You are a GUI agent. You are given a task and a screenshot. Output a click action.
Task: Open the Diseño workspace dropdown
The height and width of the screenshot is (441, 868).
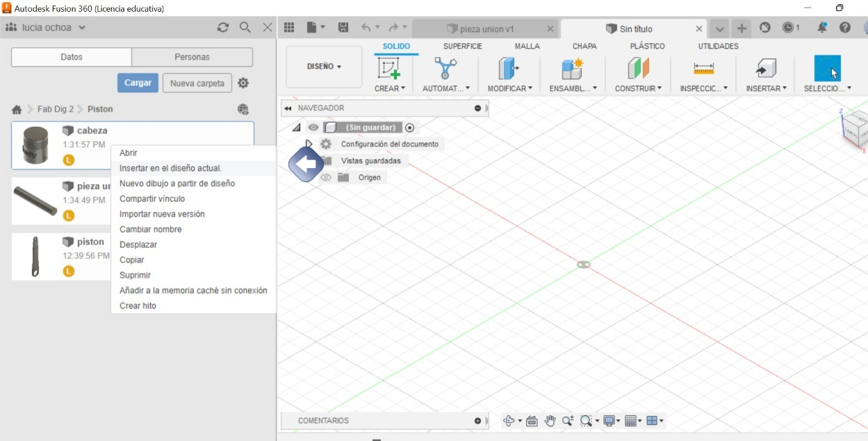324,67
